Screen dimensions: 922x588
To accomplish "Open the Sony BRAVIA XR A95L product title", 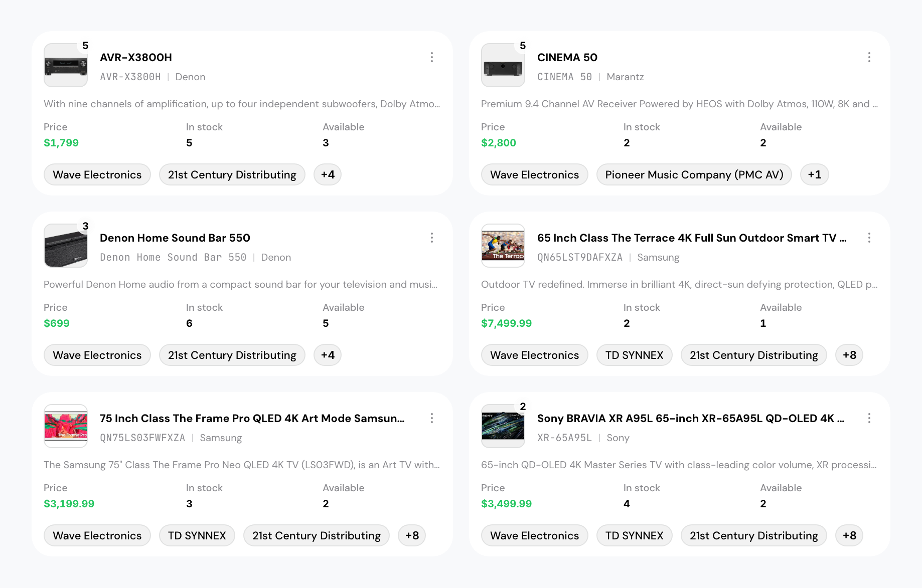I will click(691, 418).
